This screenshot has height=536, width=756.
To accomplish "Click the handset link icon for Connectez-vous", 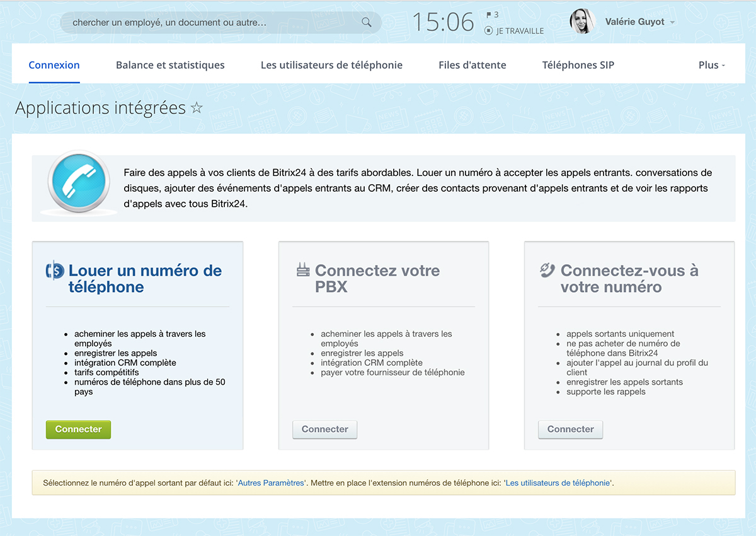I will 547,271.
